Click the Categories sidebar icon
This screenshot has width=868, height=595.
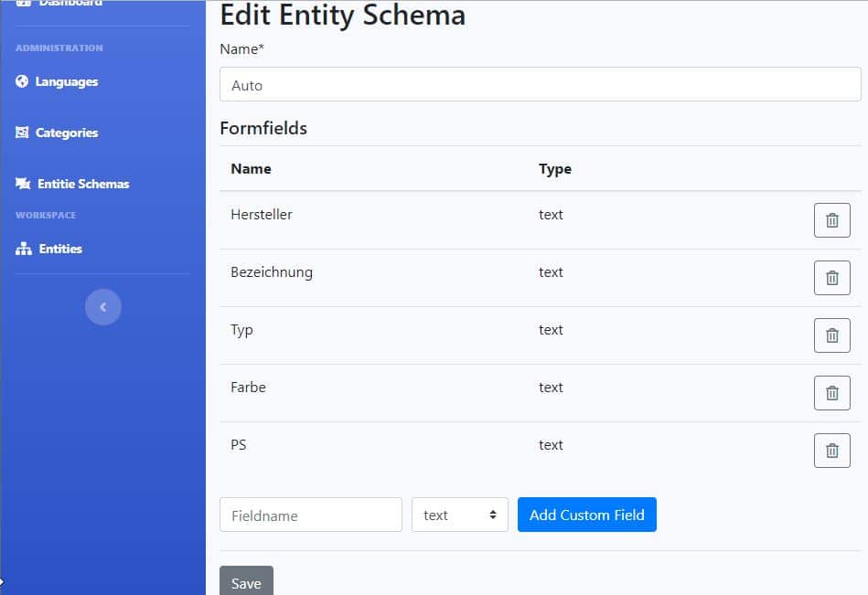(22, 133)
